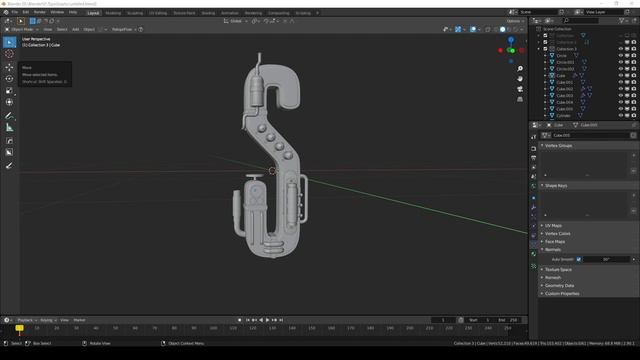Click the Auto Smooth angle value field

tap(607, 259)
